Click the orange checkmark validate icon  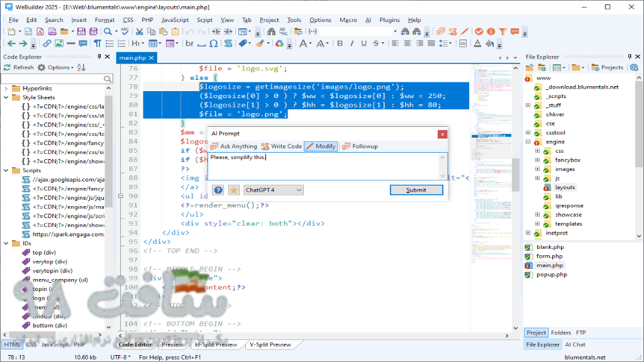479,31
